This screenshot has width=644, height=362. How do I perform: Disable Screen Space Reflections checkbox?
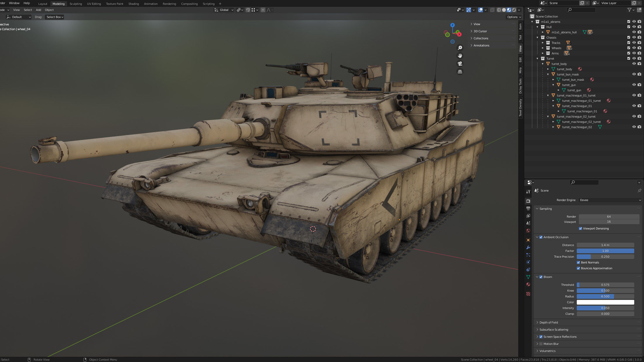541,337
